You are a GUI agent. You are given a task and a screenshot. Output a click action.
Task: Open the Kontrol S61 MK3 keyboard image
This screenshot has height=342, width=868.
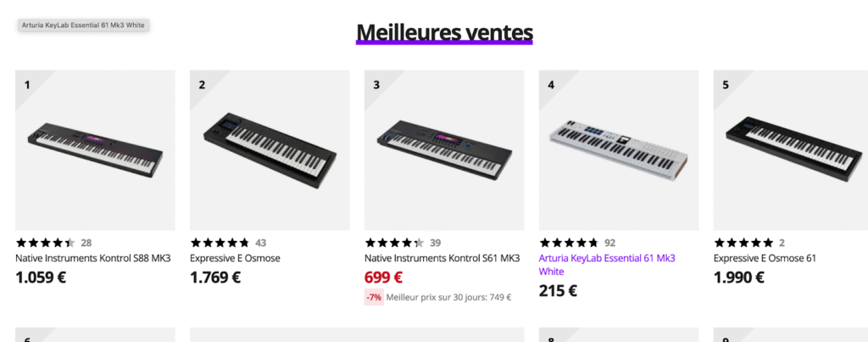tap(444, 149)
